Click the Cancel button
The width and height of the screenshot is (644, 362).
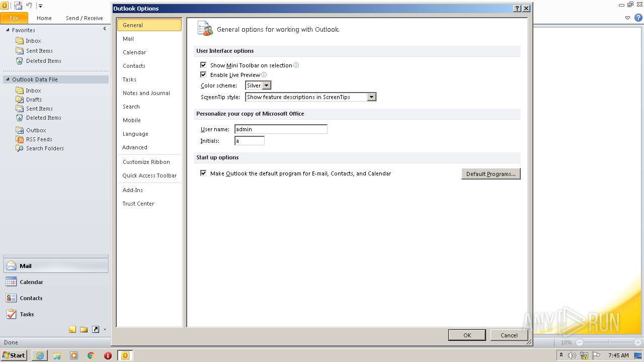click(x=509, y=335)
